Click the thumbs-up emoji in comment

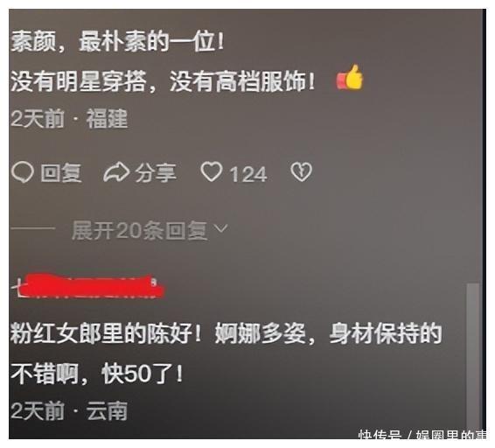pyautogui.click(x=350, y=77)
